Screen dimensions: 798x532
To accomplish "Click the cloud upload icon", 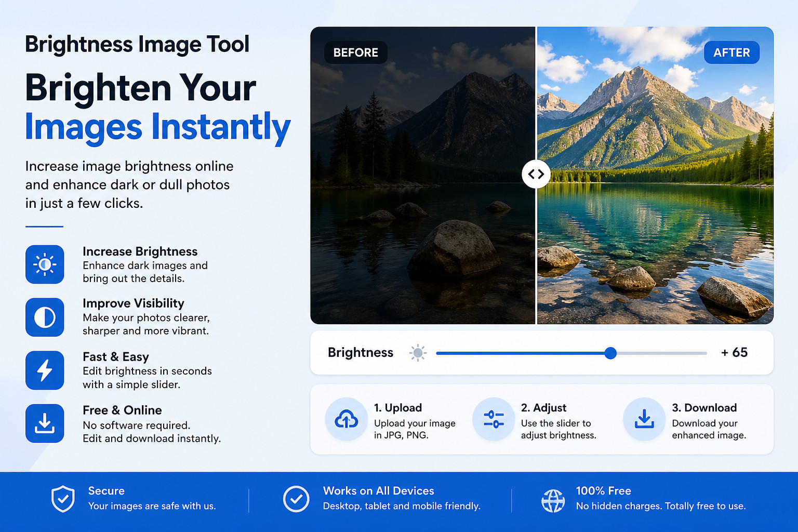I will point(346,419).
